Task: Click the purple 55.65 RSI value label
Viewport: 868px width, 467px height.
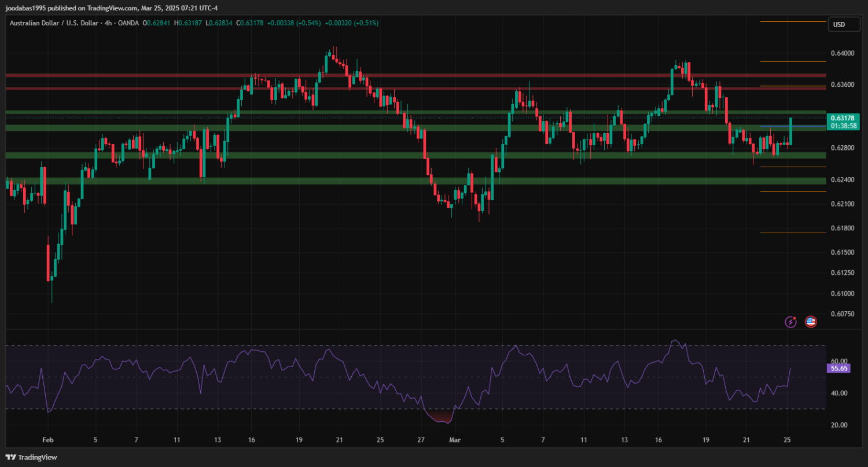Action: coord(839,368)
